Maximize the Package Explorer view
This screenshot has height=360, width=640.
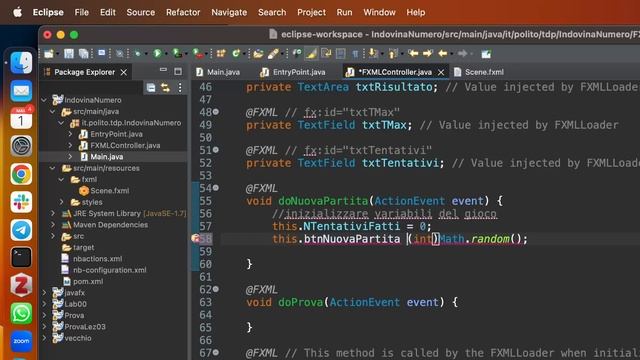tap(178, 71)
